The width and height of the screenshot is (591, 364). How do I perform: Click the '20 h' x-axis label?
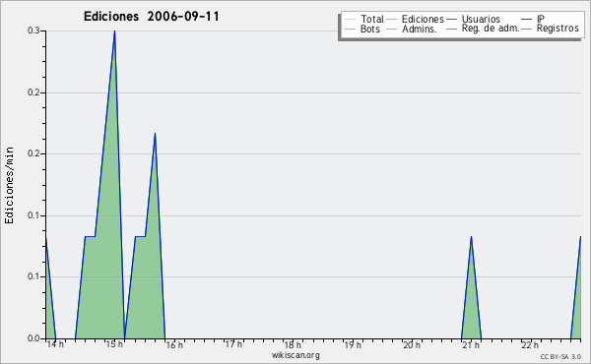coord(412,344)
